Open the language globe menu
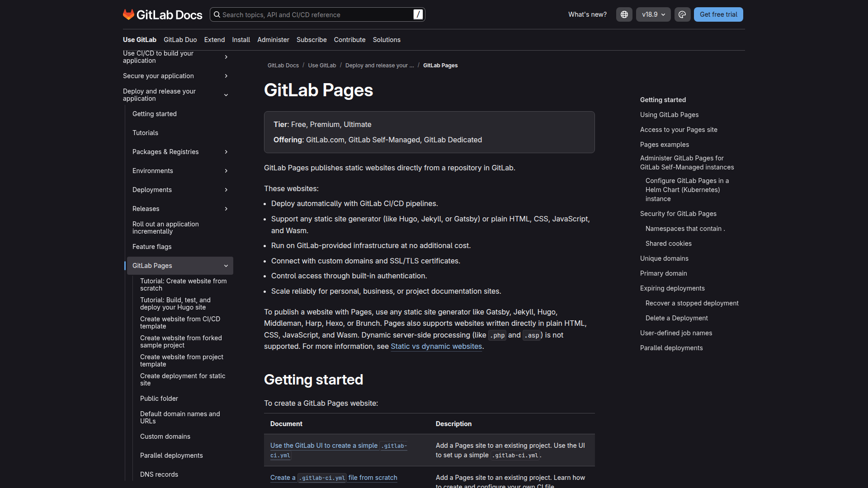 click(x=624, y=14)
